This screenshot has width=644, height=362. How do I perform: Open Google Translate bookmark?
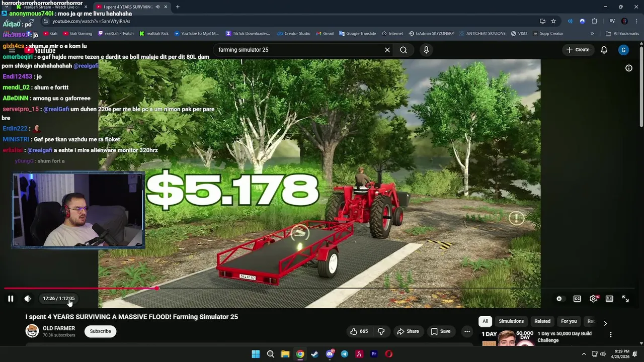point(358,34)
